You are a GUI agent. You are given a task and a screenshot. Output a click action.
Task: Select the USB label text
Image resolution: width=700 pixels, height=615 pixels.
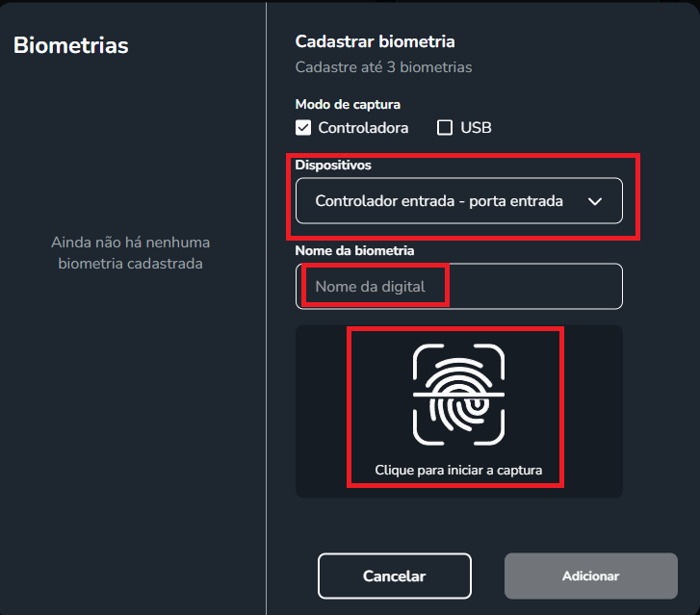tap(476, 128)
